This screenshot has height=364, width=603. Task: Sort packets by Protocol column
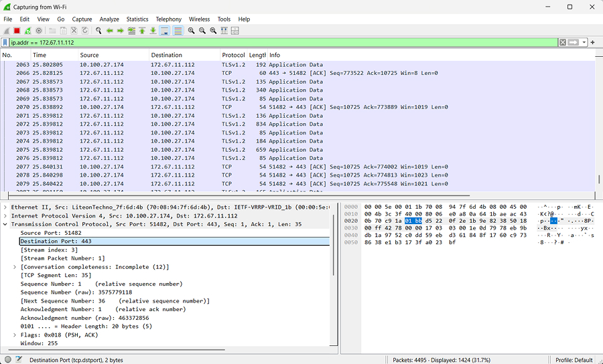(233, 55)
